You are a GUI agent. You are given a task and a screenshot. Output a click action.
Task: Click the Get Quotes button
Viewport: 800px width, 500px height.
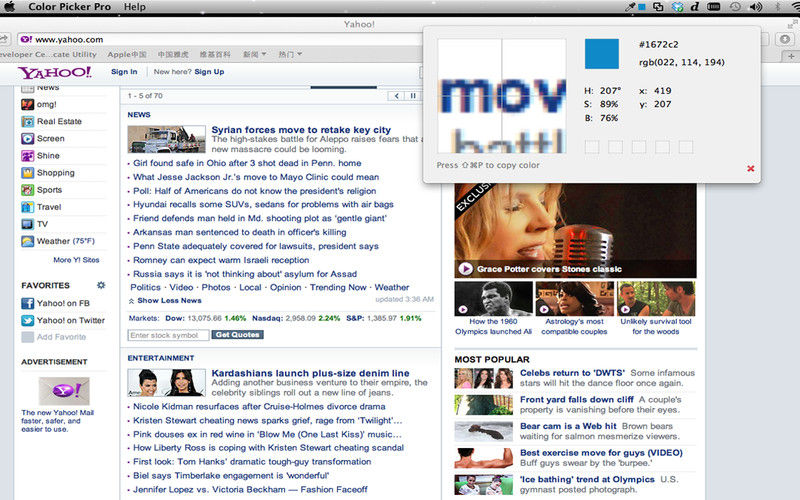coord(237,335)
